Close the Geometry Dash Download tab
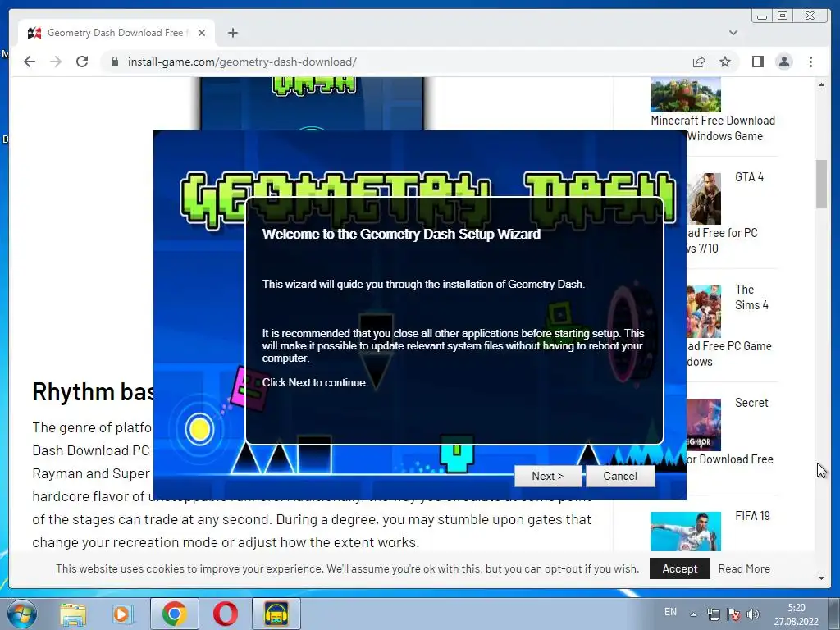Image resolution: width=840 pixels, height=630 pixels. coord(202,33)
